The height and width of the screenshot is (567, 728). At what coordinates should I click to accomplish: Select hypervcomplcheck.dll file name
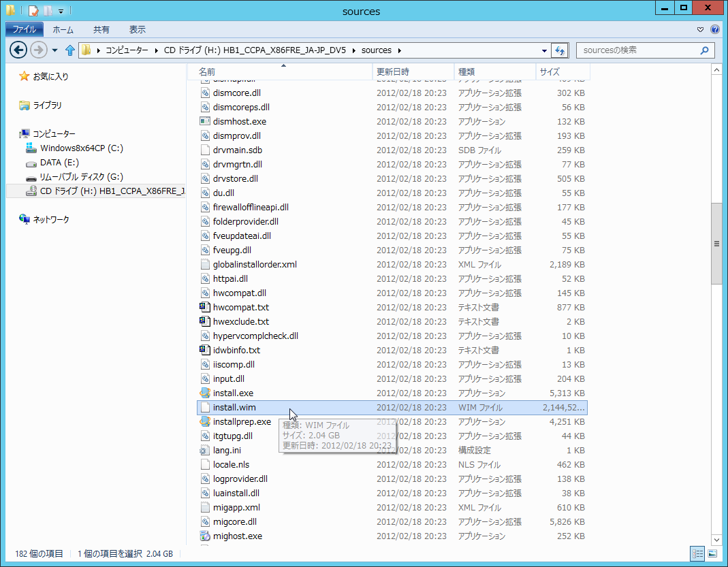point(255,336)
